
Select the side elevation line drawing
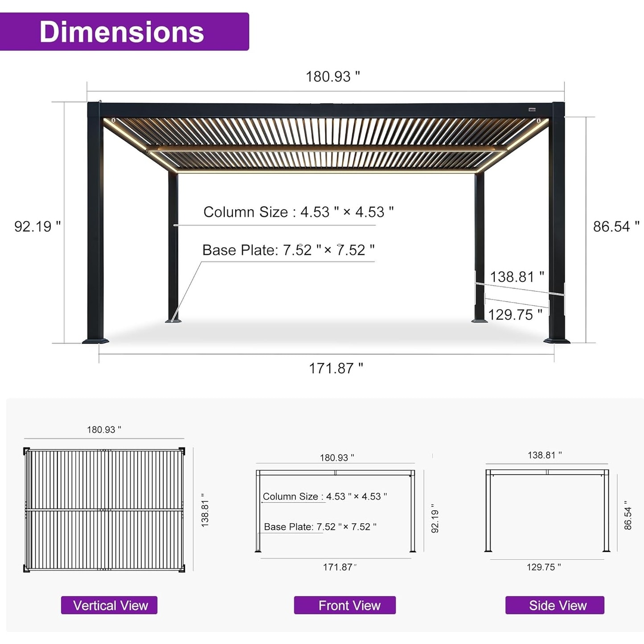click(547, 510)
